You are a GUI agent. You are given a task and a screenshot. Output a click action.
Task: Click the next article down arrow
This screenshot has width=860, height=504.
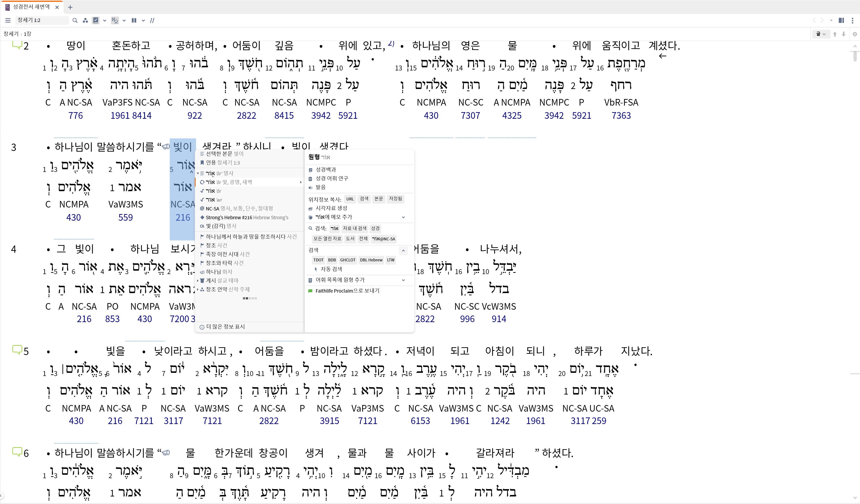click(x=844, y=34)
